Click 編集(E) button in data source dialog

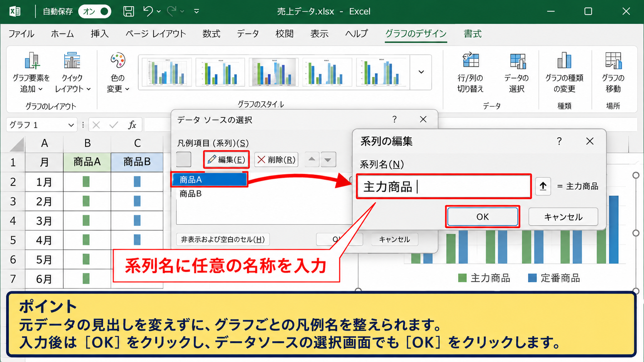pos(226,159)
